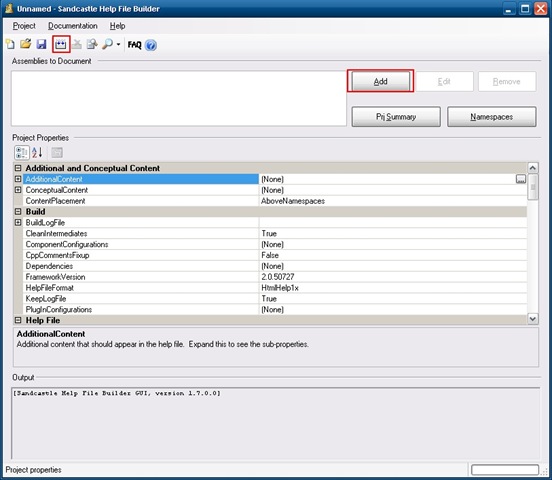Expand the ConceptualContent property
The width and height of the screenshot is (552, 480).
(18, 190)
